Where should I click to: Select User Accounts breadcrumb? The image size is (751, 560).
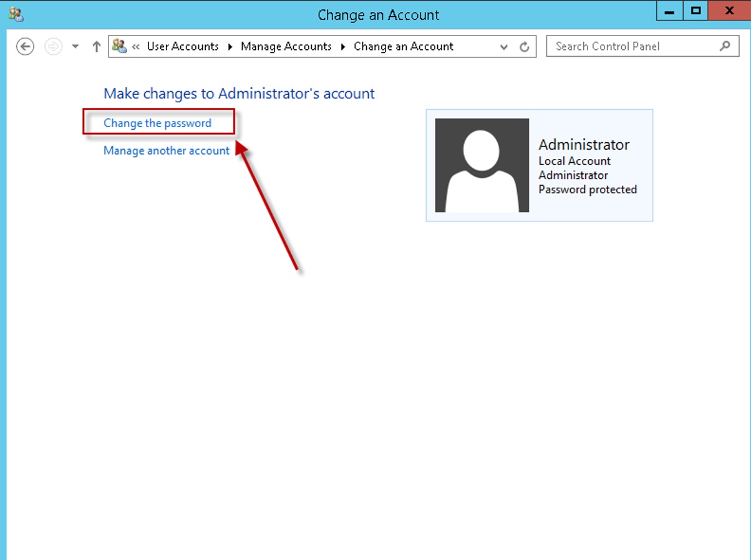[x=183, y=46]
